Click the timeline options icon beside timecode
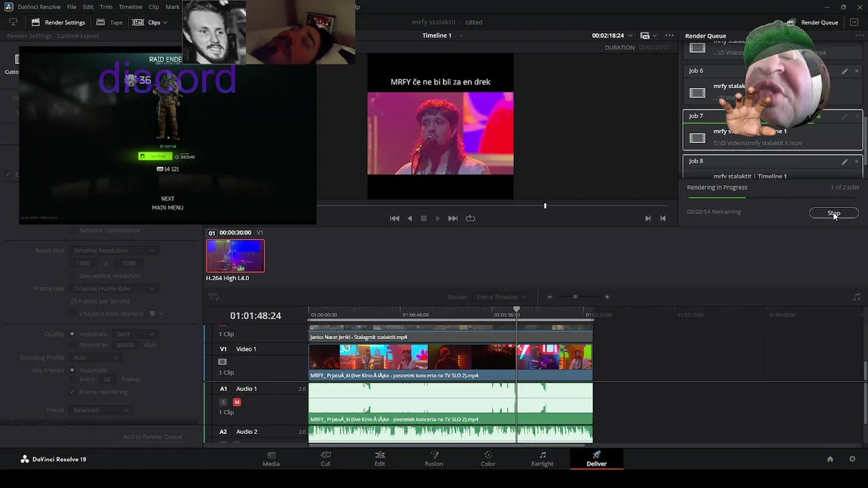The image size is (868, 488). point(214,297)
